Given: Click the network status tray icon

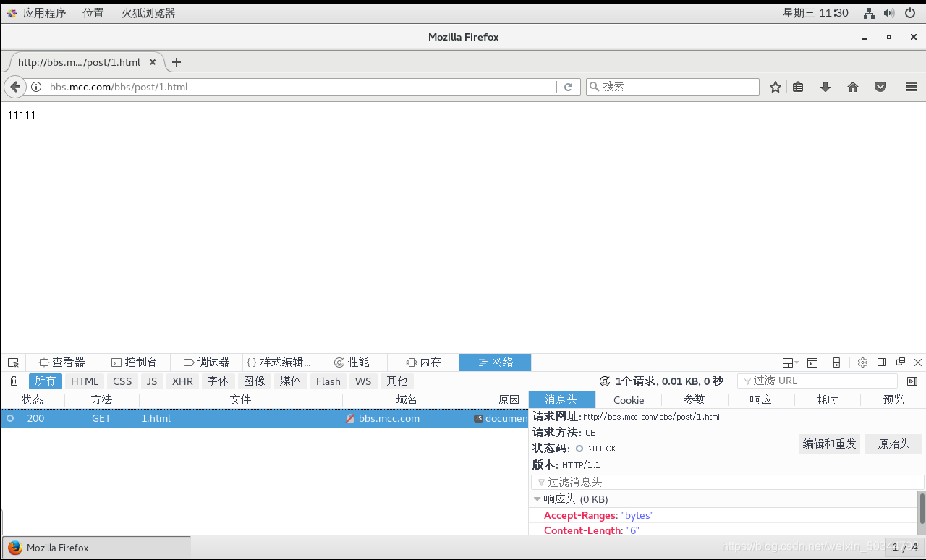Looking at the screenshot, I should point(869,13).
